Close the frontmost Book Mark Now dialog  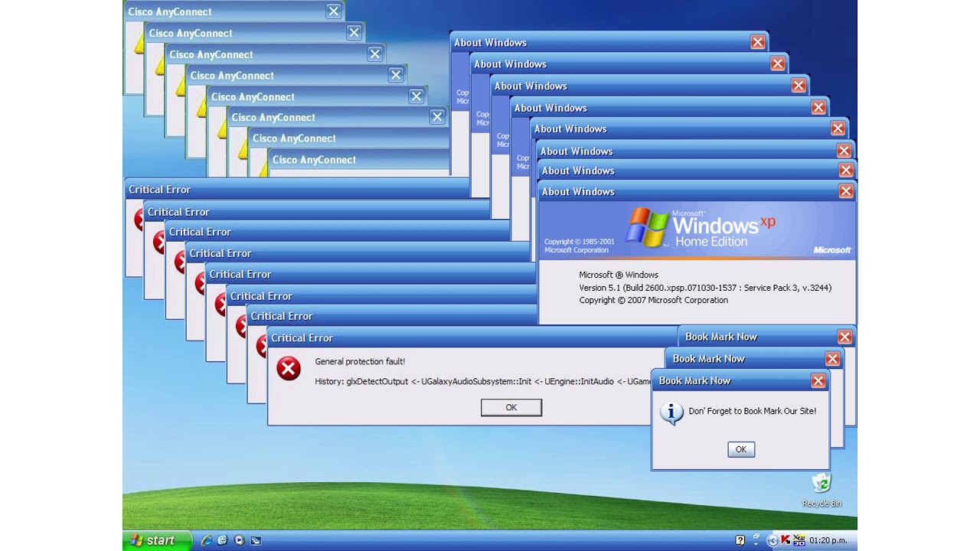[818, 380]
